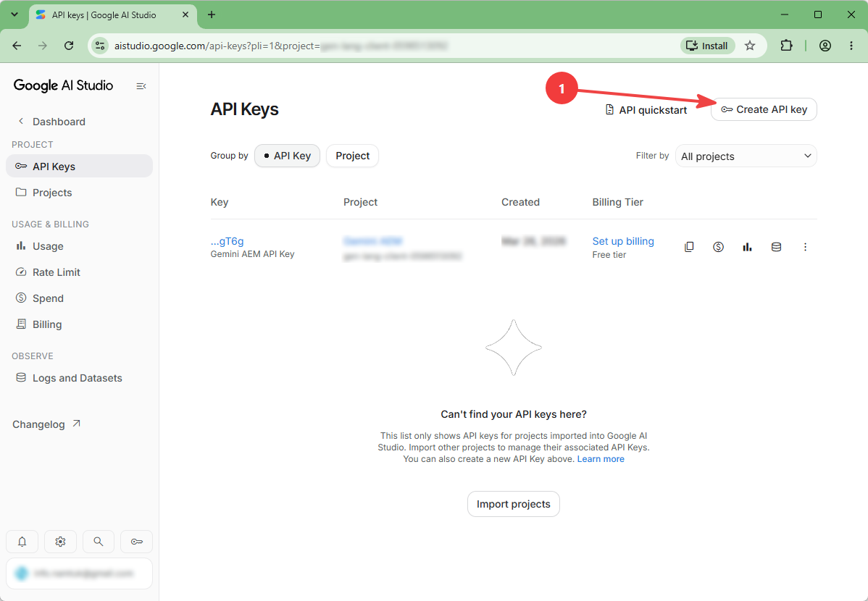This screenshot has height=601, width=868.
Task: Open the ...gT6g key link
Action: coord(227,240)
